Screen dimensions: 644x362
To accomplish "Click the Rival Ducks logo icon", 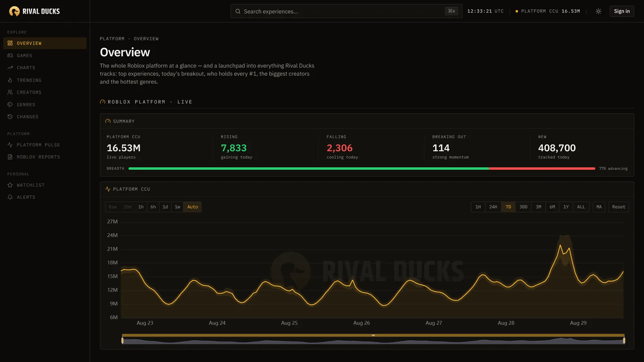I will pyautogui.click(x=14, y=11).
